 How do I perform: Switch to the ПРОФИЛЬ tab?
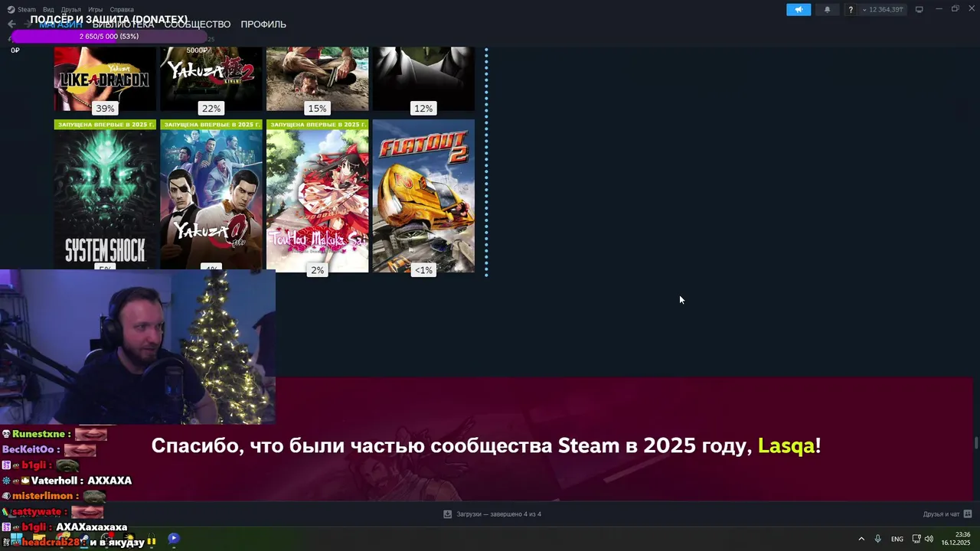[263, 24]
